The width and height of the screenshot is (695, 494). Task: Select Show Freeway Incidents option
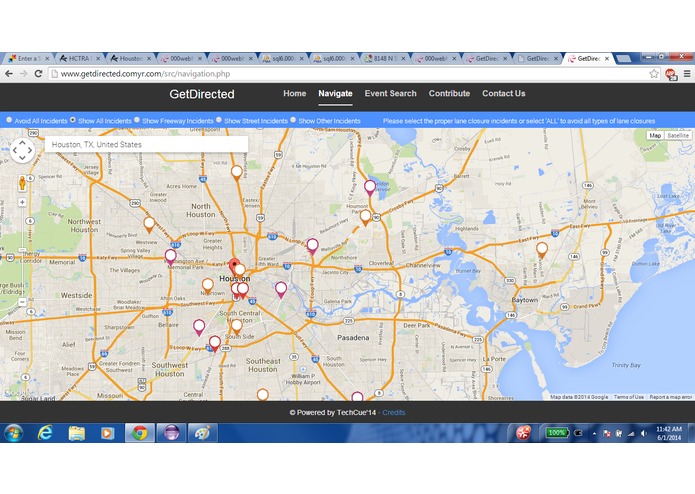pyautogui.click(x=137, y=120)
